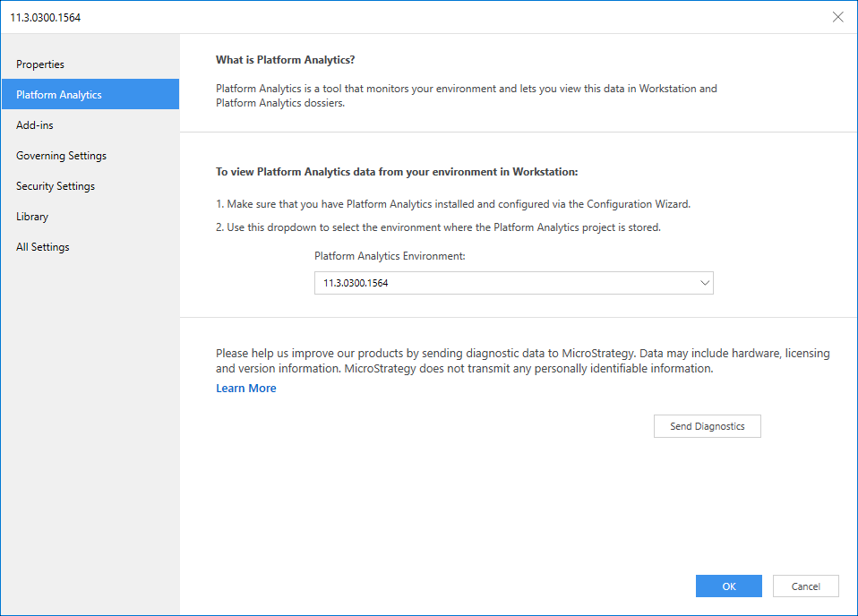Click the window title 11.3.0300.1564
The width and height of the screenshot is (858, 616).
(46, 17)
